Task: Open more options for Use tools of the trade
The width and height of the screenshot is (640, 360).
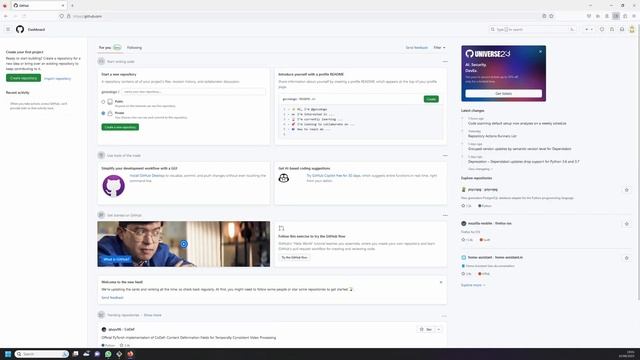Action: tap(445, 156)
